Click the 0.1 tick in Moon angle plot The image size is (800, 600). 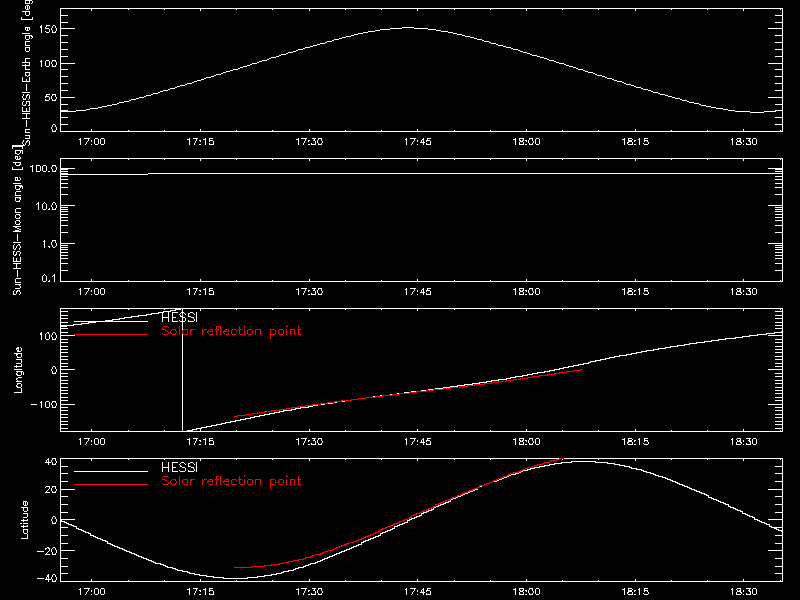pos(49,278)
